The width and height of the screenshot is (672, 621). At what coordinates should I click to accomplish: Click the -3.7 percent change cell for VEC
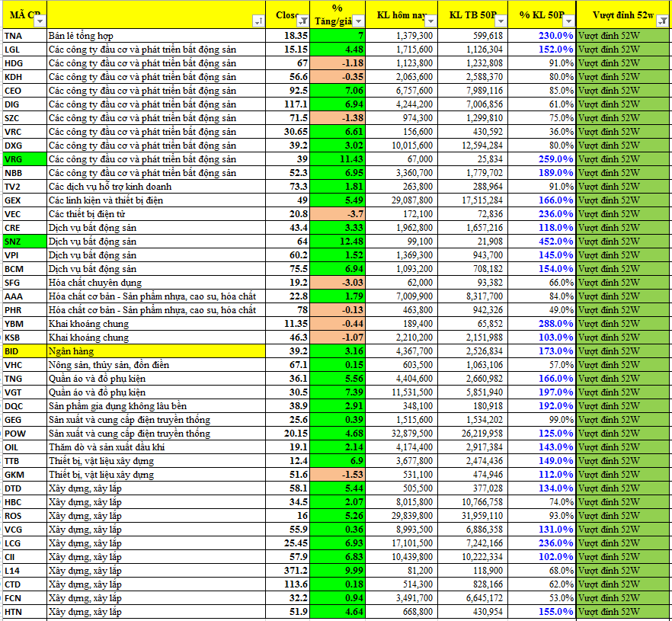click(x=338, y=214)
